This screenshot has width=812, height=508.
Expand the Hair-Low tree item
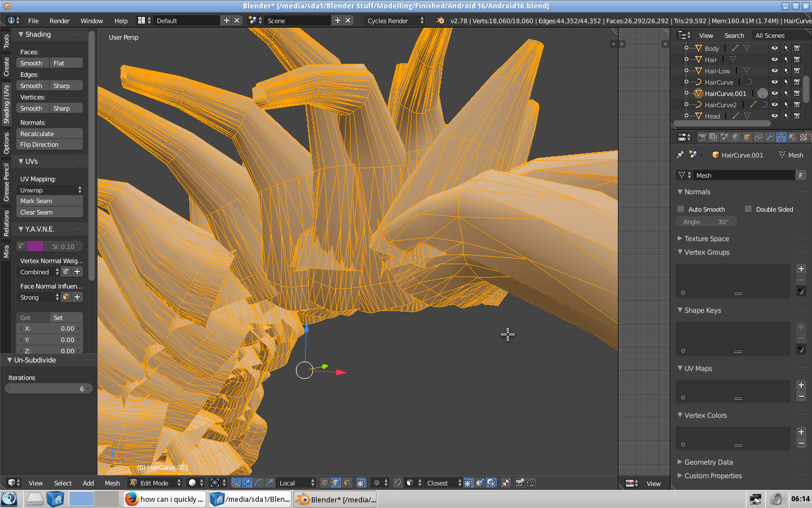point(686,71)
